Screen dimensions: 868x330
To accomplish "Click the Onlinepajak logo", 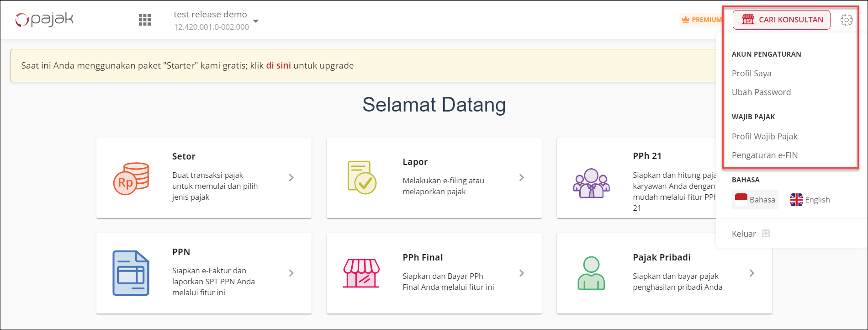I will point(44,20).
